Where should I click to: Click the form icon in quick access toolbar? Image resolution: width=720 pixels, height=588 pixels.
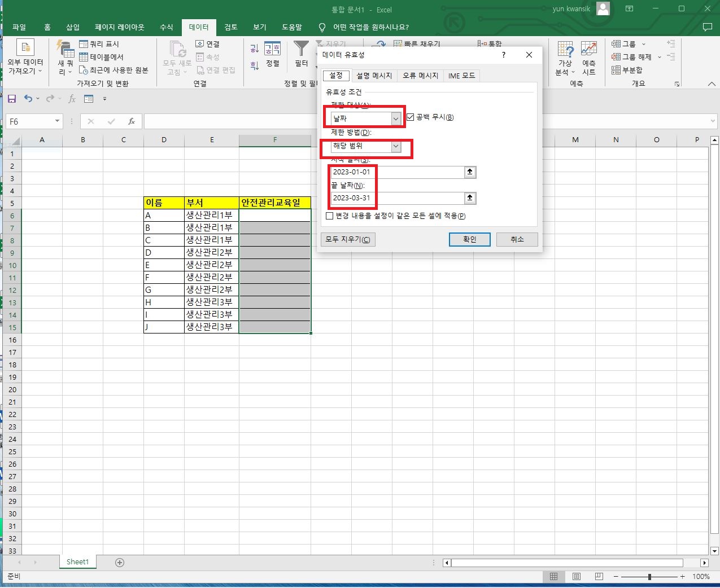(89, 99)
